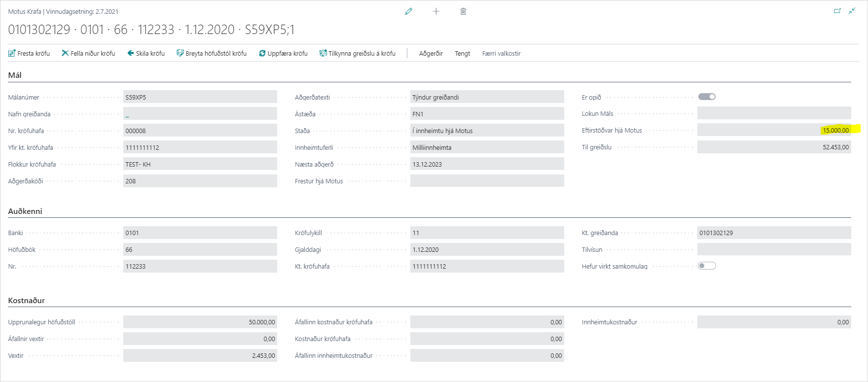868x382 pixels.
Task: Click Fresta kröfu action
Action: point(29,53)
